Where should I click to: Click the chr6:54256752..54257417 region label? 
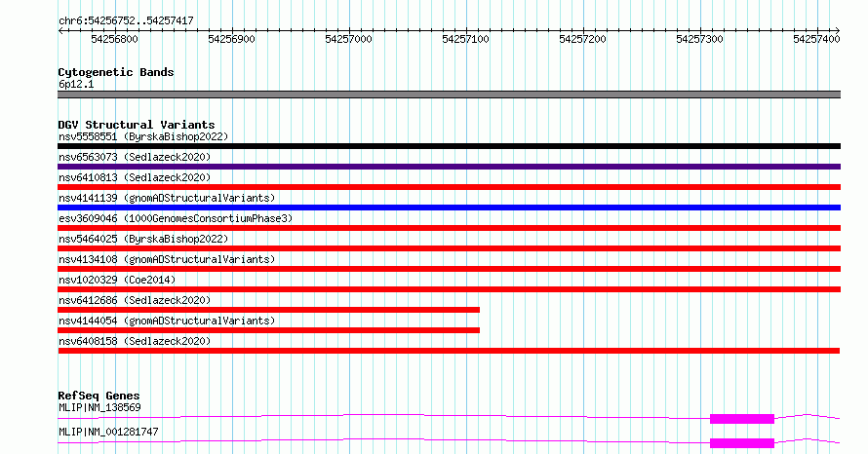pos(126,21)
